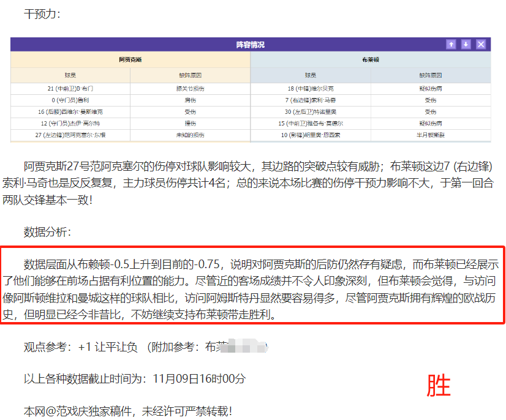Click the 数据分析 section heading

48,231
